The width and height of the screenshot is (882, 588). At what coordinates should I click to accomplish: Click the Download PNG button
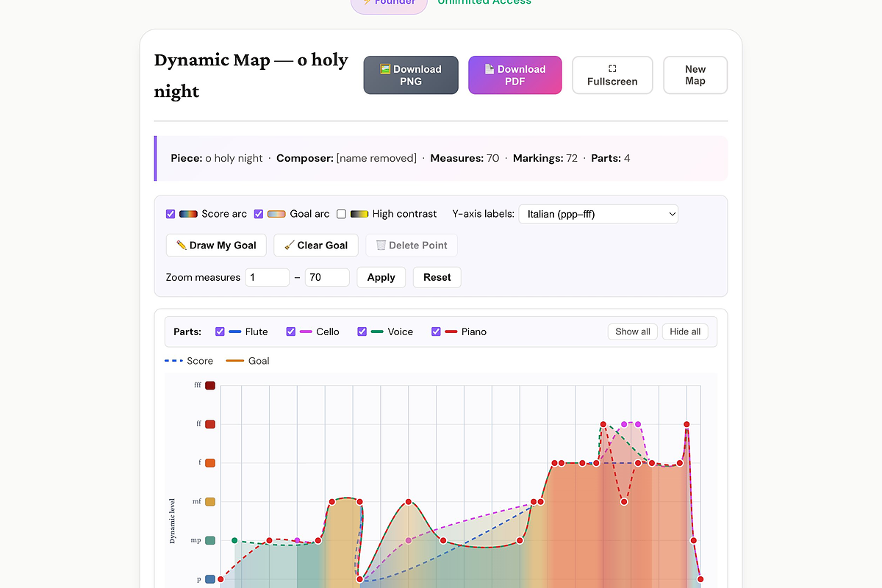(411, 75)
